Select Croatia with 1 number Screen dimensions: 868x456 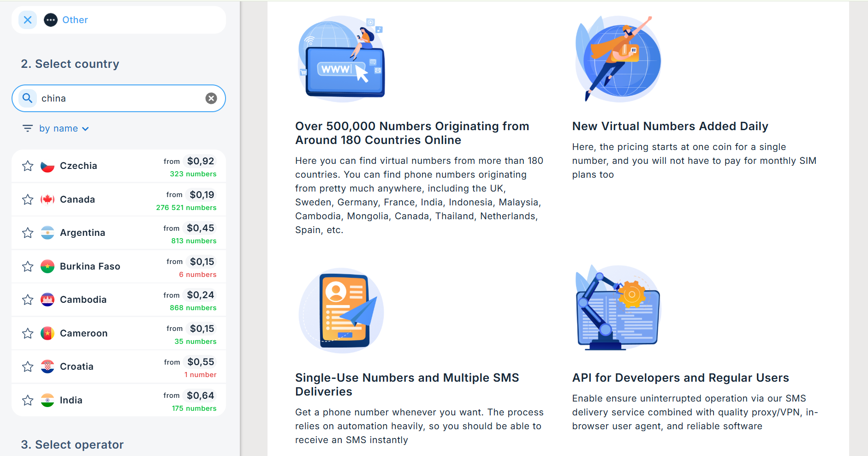(119, 367)
